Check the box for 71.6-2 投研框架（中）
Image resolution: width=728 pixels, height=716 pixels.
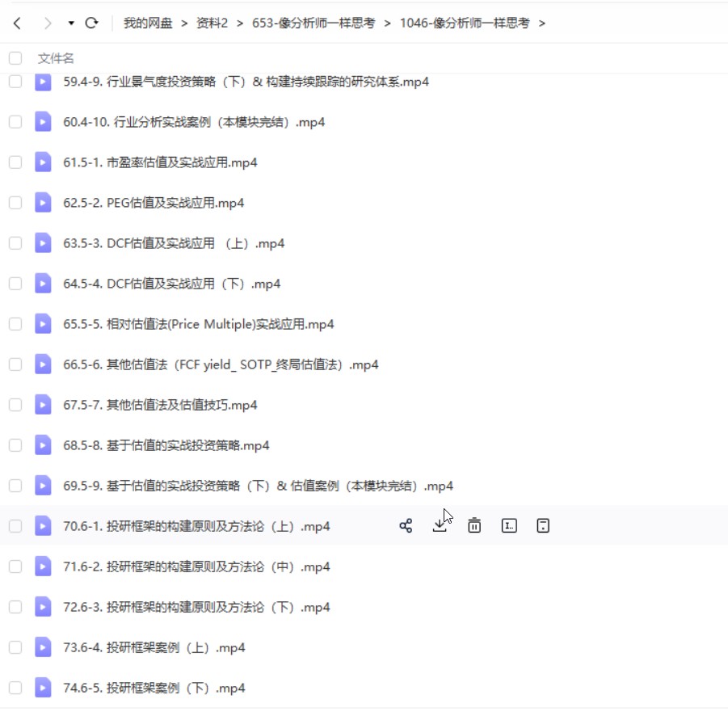point(15,566)
